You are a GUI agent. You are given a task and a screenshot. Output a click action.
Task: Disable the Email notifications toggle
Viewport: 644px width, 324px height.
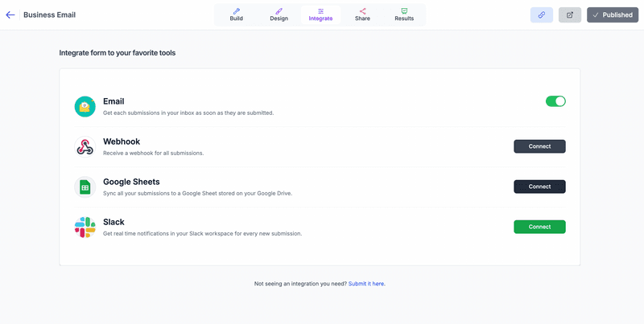coord(555,101)
